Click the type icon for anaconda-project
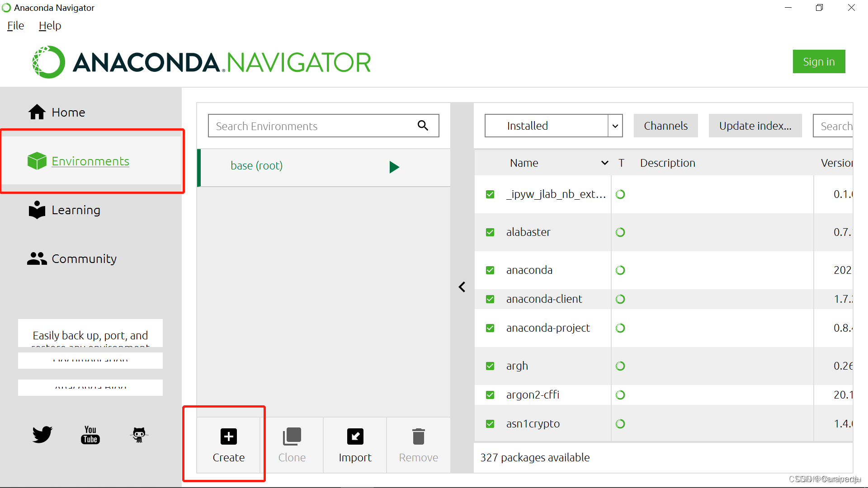The height and width of the screenshot is (488, 868). [x=620, y=328]
